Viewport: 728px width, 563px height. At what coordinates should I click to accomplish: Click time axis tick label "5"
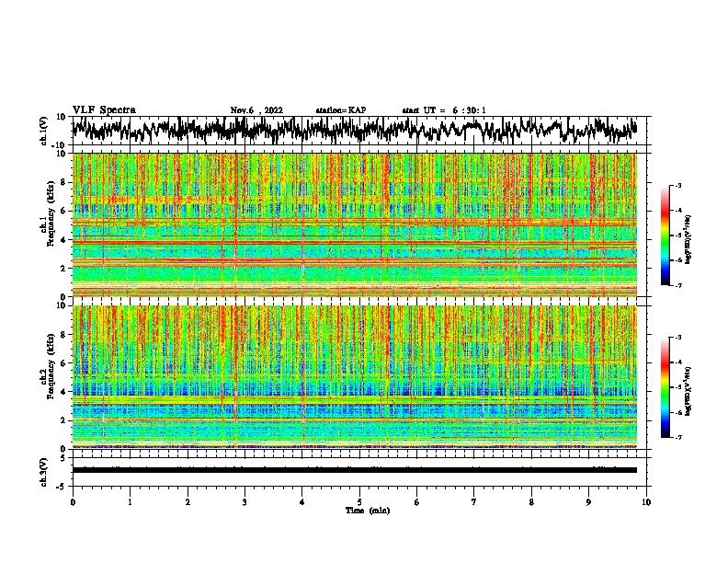[359, 502]
